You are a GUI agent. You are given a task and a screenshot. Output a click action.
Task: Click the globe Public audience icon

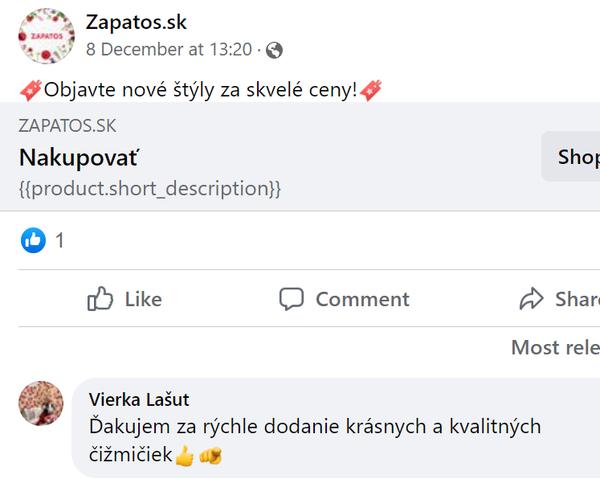[x=274, y=49]
